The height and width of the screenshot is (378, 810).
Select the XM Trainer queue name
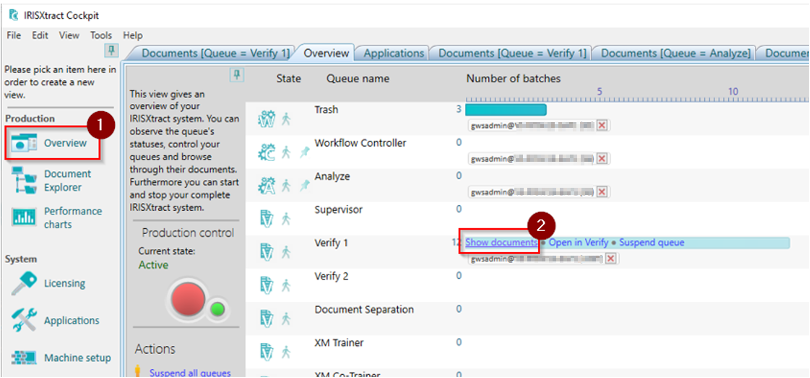(x=339, y=343)
